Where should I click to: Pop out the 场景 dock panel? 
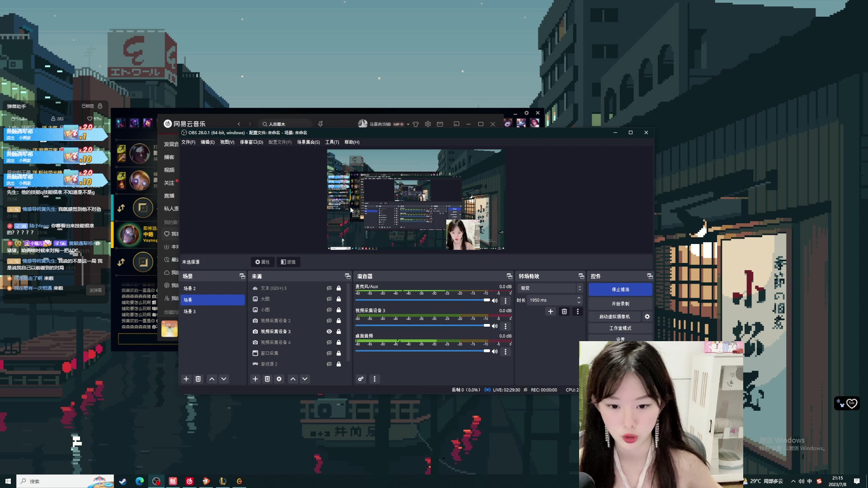(242, 276)
